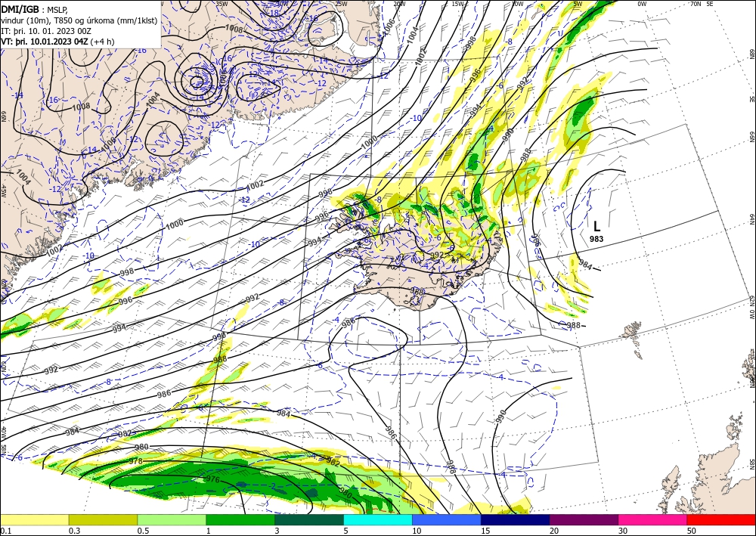The width and height of the screenshot is (756, 536).
Task: Select the light green 0.5–1 legend segment
Action: pos(172,519)
